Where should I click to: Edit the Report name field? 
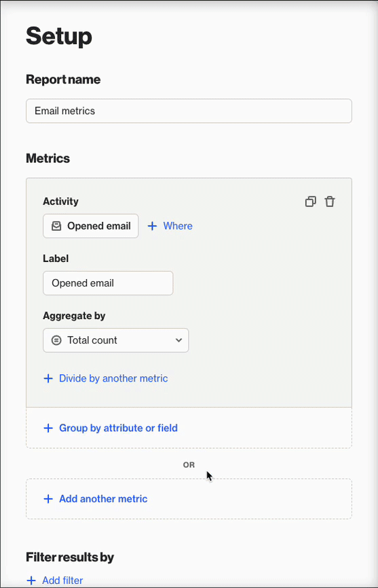coord(189,111)
